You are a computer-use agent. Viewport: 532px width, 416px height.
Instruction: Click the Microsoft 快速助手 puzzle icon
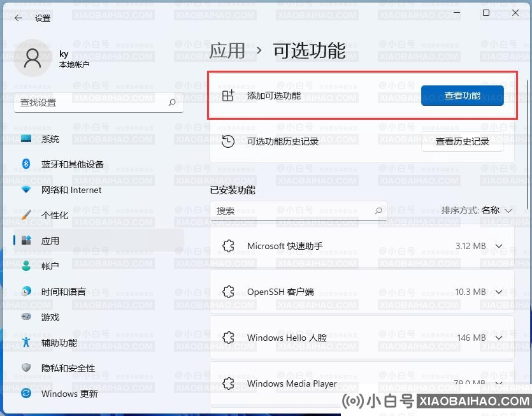click(228, 246)
